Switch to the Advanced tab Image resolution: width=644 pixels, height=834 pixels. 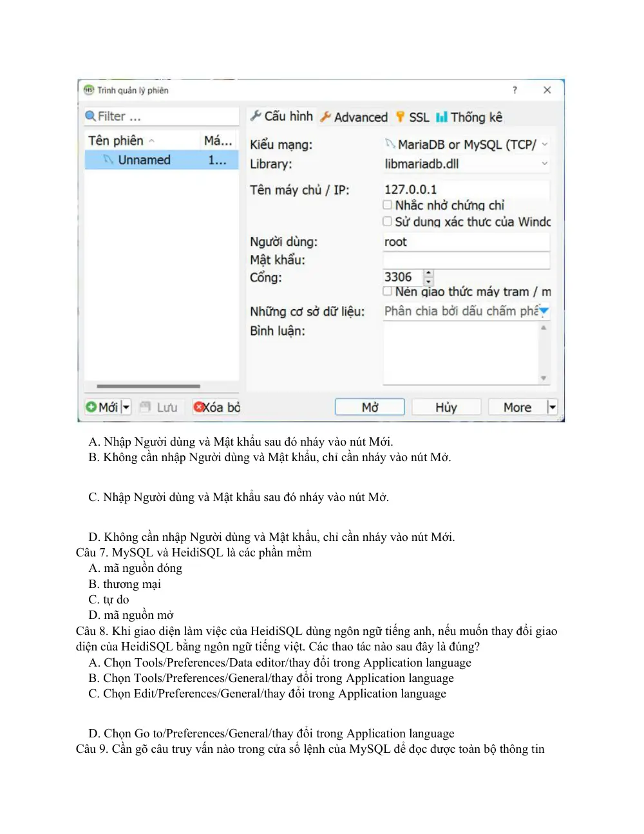point(354,117)
